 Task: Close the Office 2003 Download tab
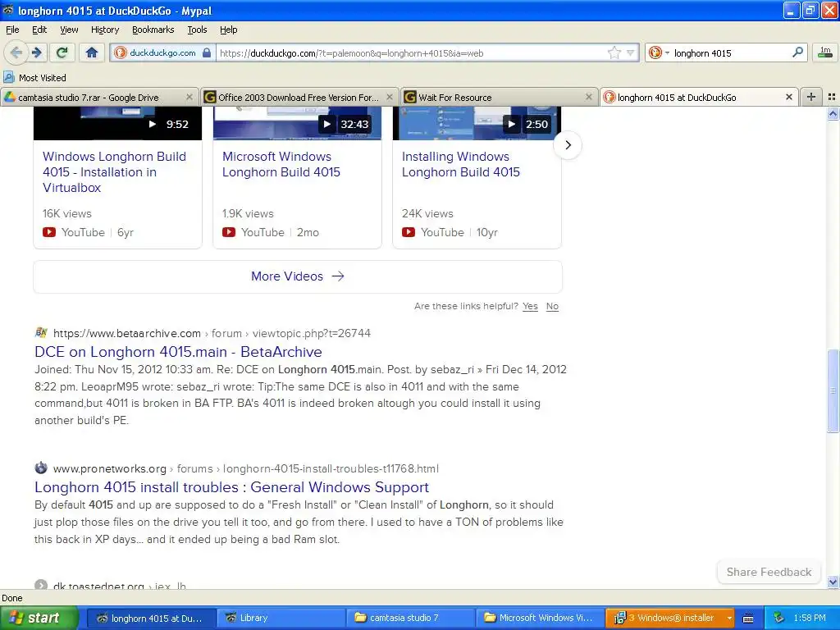390,97
